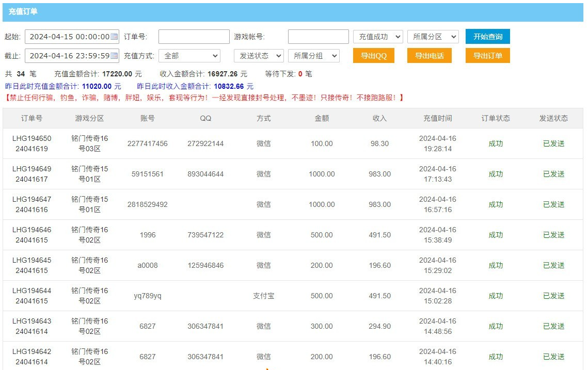
Task: Click the 游戏帐号 text field
Action: 318,37
